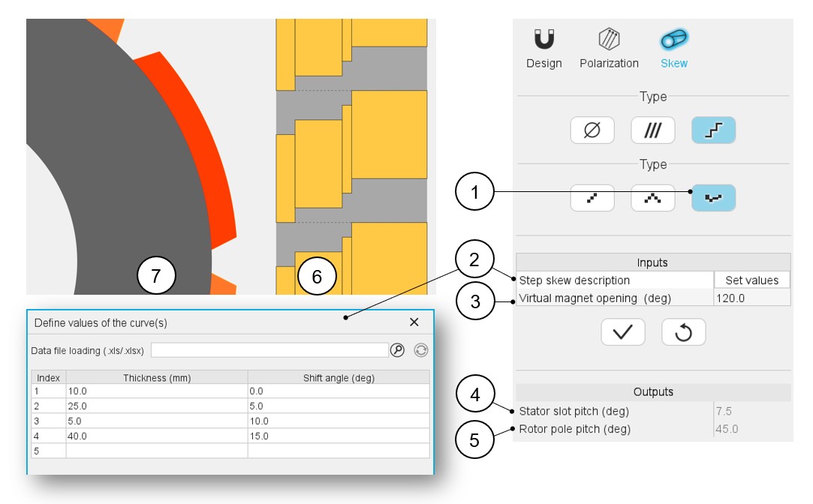813x504 pixels.
Task: Click the stepped skew magnet side view
Action: click(x=351, y=157)
